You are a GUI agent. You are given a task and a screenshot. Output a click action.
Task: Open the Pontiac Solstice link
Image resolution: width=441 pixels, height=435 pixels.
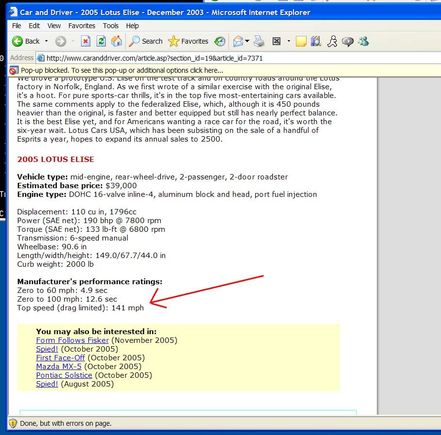click(x=64, y=375)
